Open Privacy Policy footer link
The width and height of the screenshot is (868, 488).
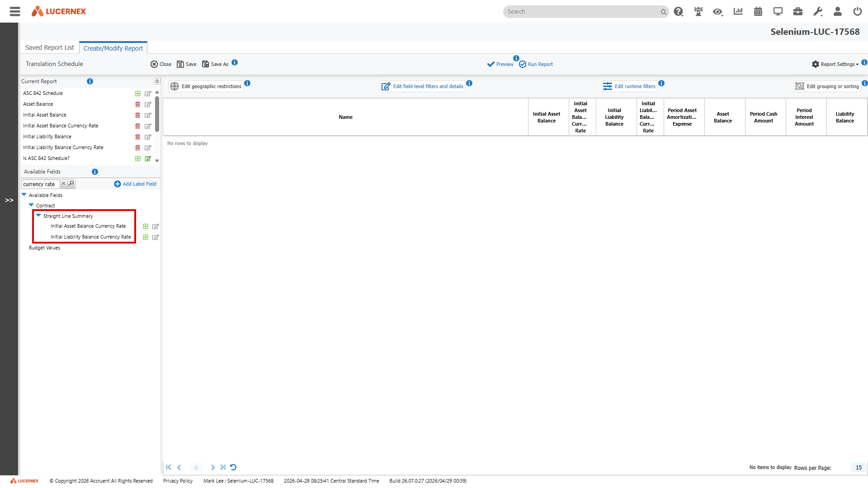(x=178, y=481)
